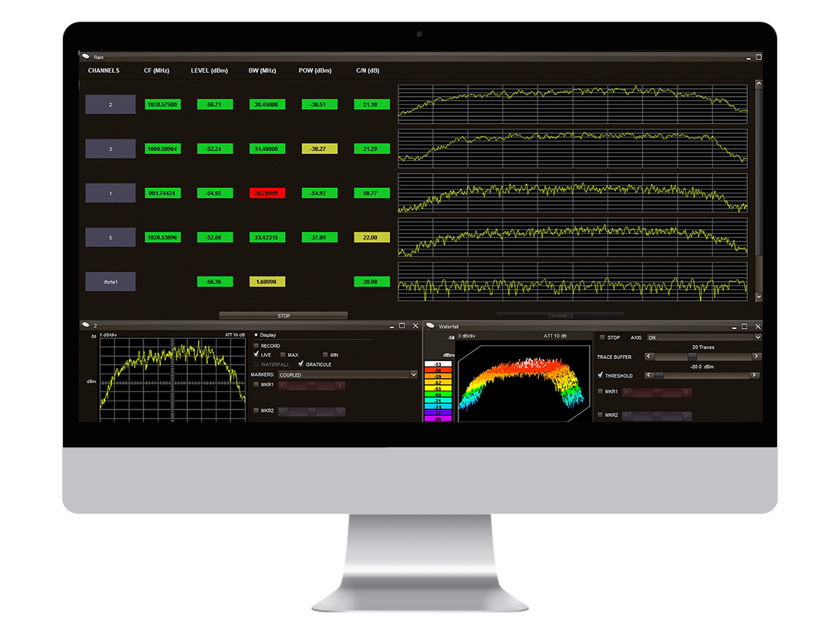Select the iforte1 channel button

[x=111, y=281]
